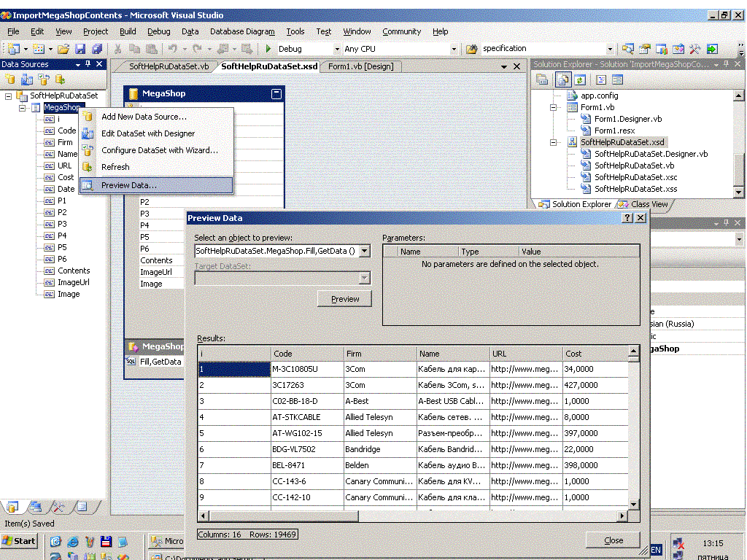This screenshot has width=747, height=560.
Task: Switch to the SoftHelpRuDataSet.vb tab
Action: (169, 66)
